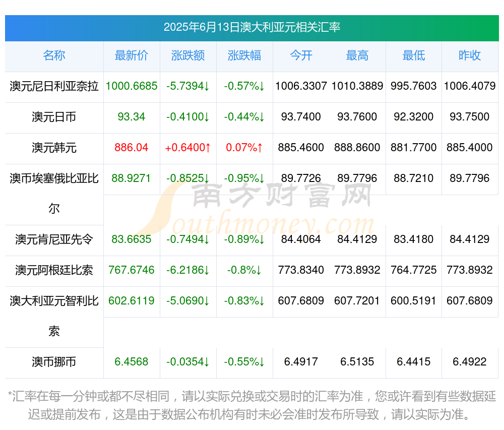Image resolution: width=504 pixels, height=430 pixels.
Task: Click the low value 88.7210
Action: point(414,178)
